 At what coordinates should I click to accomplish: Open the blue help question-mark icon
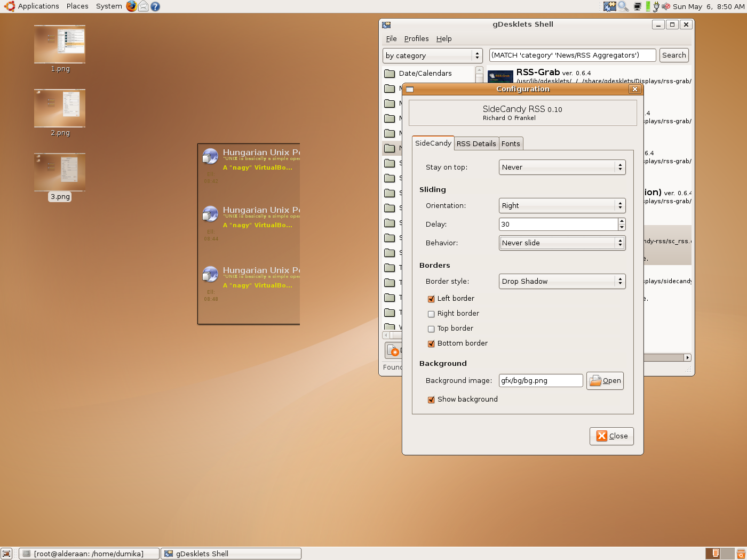(x=155, y=6)
